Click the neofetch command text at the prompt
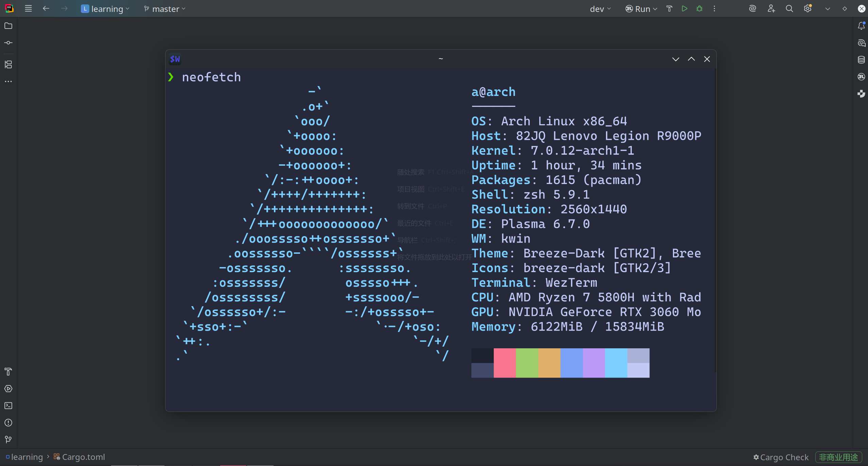Image resolution: width=868 pixels, height=466 pixels. [x=211, y=77]
